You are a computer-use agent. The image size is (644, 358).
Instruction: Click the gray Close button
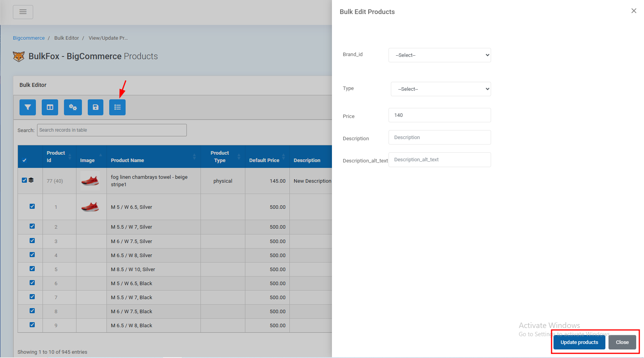pos(622,342)
